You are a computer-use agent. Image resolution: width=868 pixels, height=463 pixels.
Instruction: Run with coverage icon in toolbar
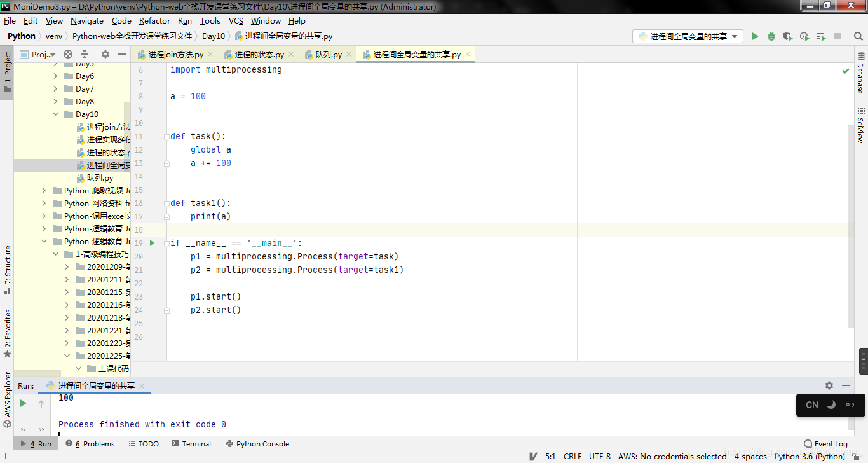coord(788,36)
